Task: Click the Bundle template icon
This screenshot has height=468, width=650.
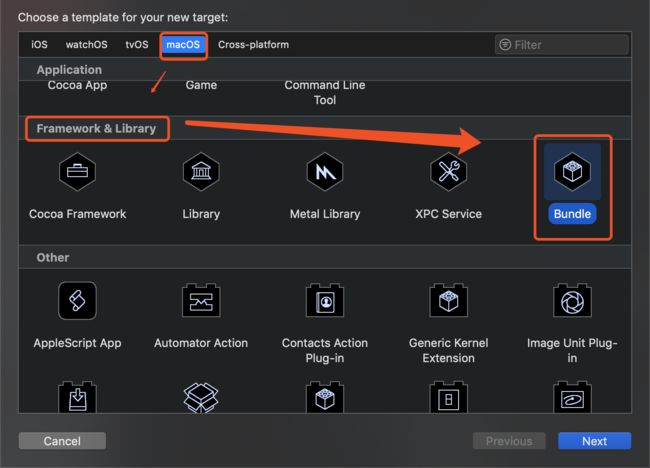Action: [x=572, y=171]
